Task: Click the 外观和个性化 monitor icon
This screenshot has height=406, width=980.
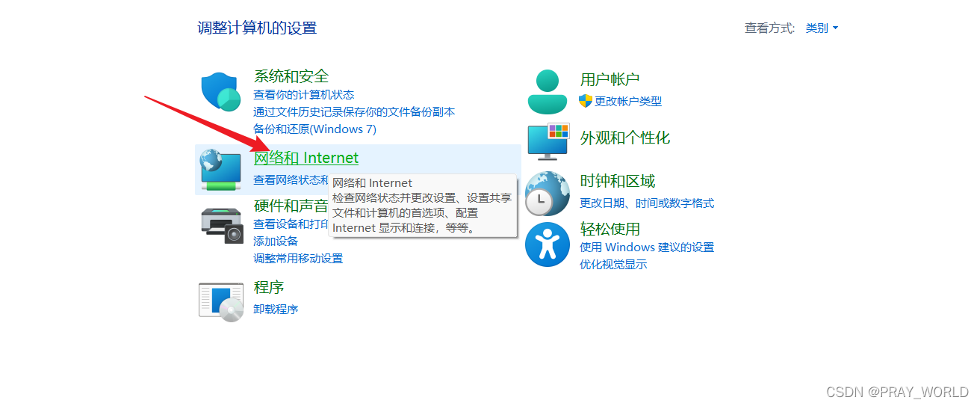Action: pos(548,141)
